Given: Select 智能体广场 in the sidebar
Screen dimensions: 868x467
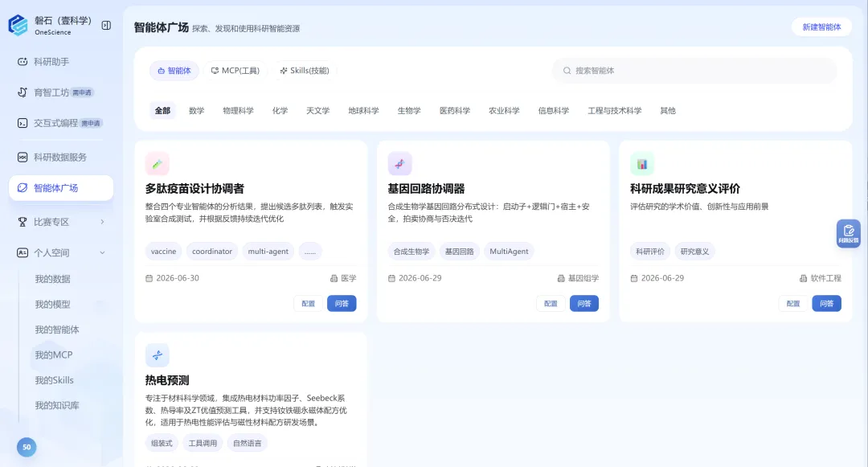Looking at the screenshot, I should 61,188.
